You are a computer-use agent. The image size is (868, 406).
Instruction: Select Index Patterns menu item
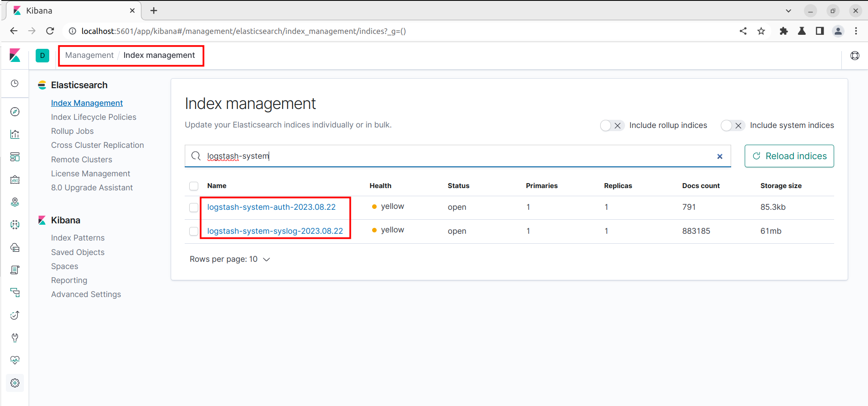78,238
